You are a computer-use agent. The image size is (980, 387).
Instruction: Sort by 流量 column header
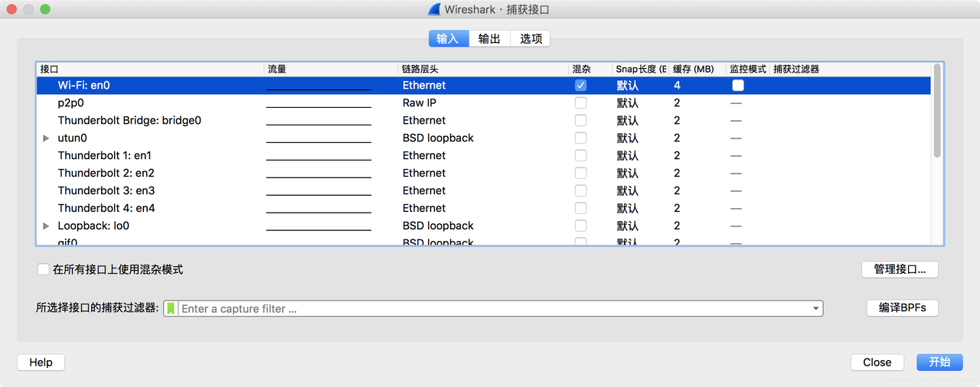[332, 69]
